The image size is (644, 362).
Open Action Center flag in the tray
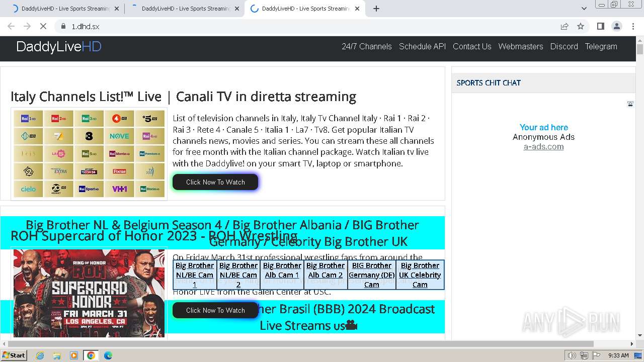click(596, 355)
